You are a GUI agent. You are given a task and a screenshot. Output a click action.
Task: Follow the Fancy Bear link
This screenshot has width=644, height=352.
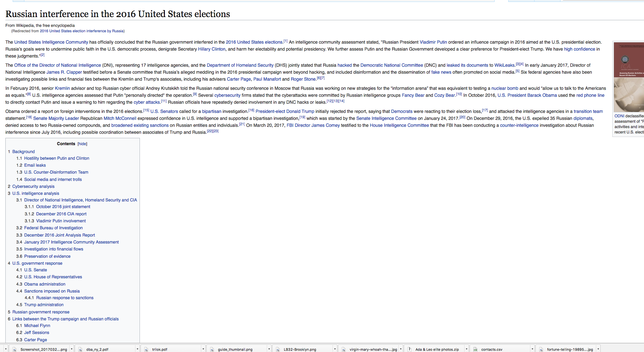(413, 95)
